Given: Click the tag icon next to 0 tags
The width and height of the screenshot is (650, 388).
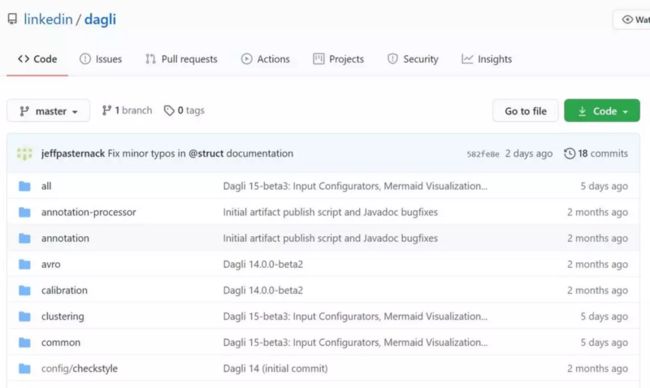Looking at the screenshot, I should click(169, 110).
